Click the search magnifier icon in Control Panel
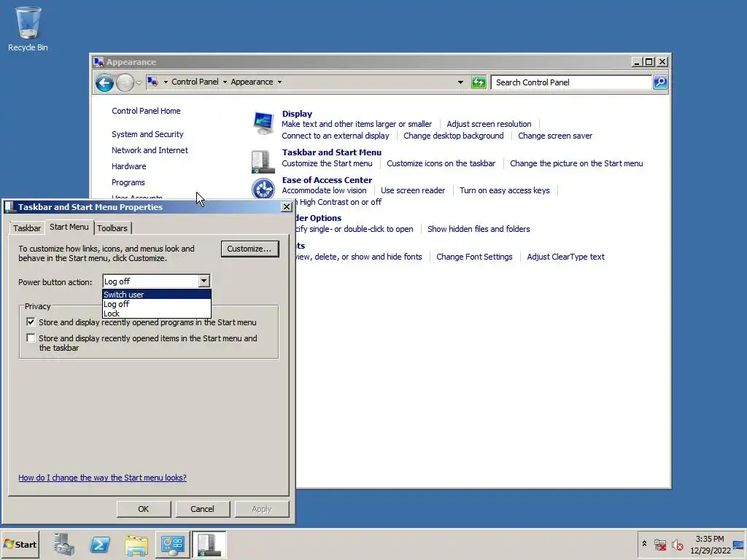 coord(659,82)
